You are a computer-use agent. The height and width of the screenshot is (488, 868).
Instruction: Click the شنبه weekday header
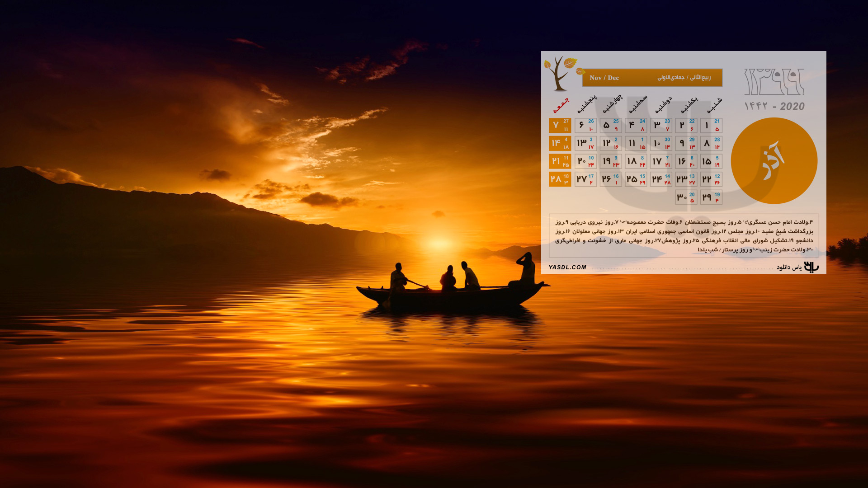pyautogui.click(x=714, y=106)
